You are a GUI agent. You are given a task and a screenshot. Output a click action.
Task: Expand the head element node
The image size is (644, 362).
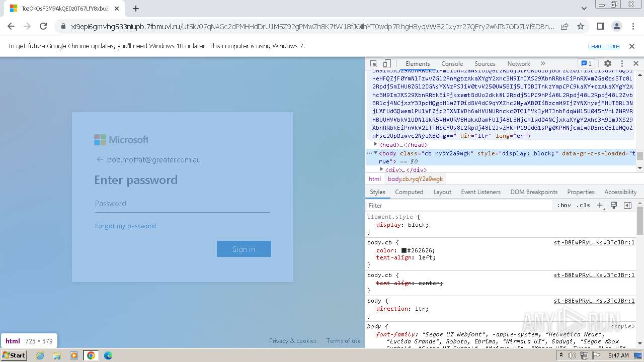tap(375, 144)
